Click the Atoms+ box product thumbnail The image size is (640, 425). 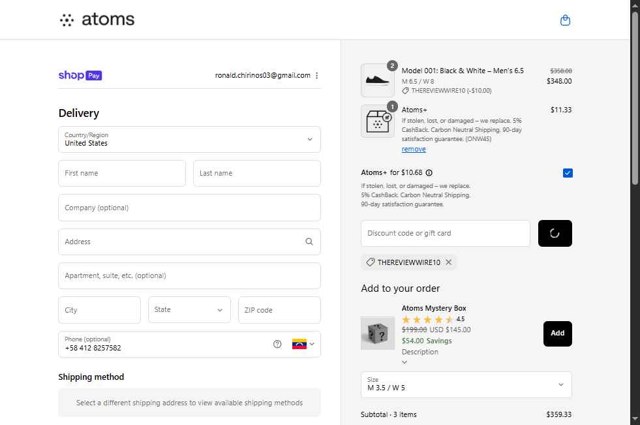pos(377,121)
